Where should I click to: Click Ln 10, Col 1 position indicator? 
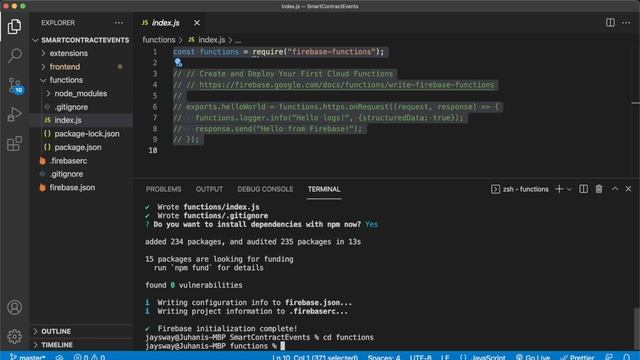[315, 357]
